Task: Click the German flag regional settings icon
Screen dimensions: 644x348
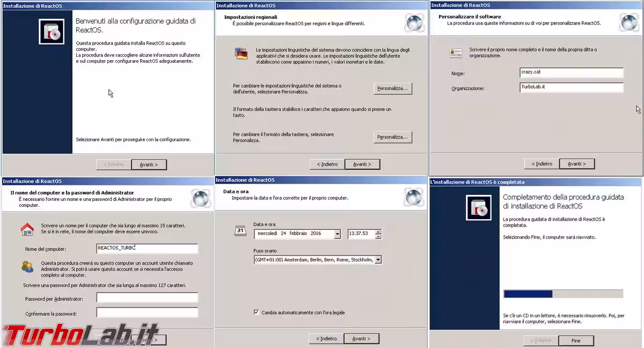Action: pos(241,53)
